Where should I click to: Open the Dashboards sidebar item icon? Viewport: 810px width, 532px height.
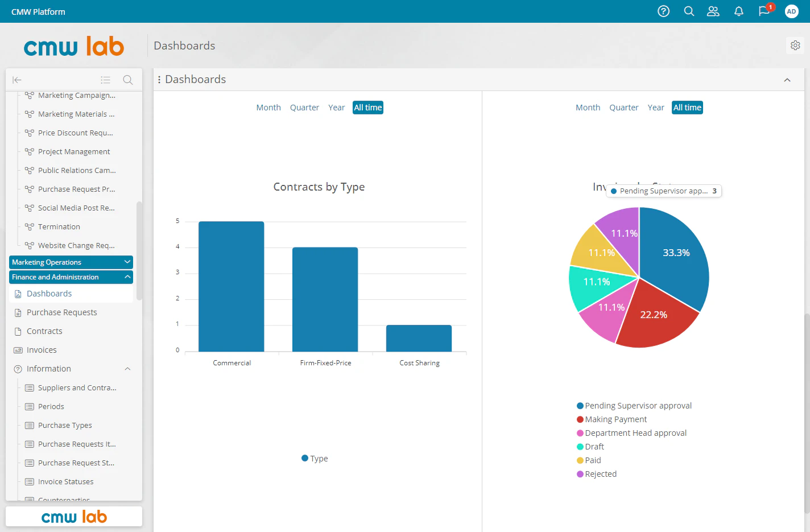17,293
